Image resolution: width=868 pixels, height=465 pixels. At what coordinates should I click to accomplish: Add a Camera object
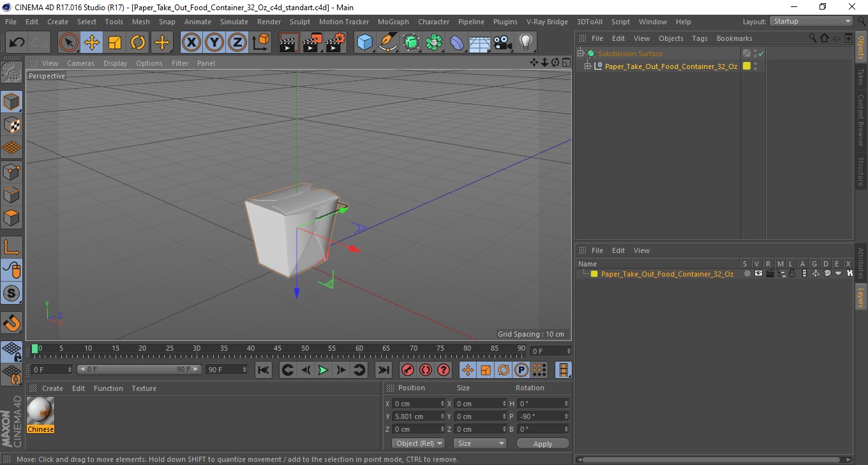503,43
